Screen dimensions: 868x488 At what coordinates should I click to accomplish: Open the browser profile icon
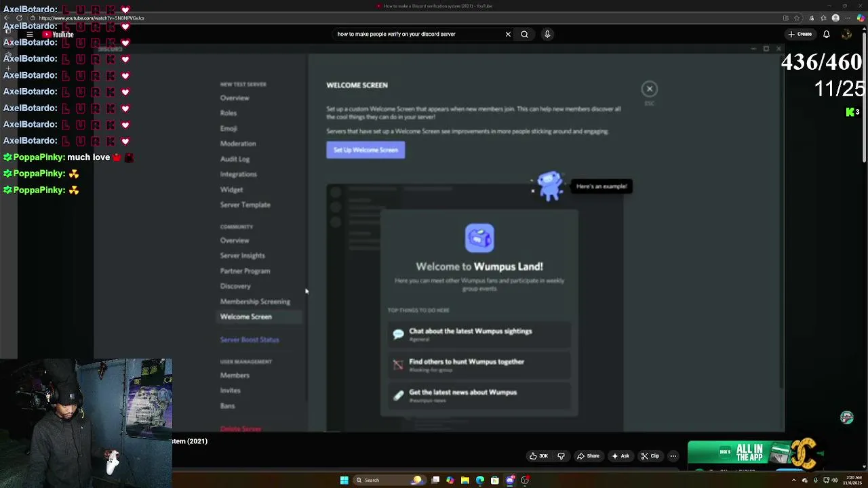point(835,18)
